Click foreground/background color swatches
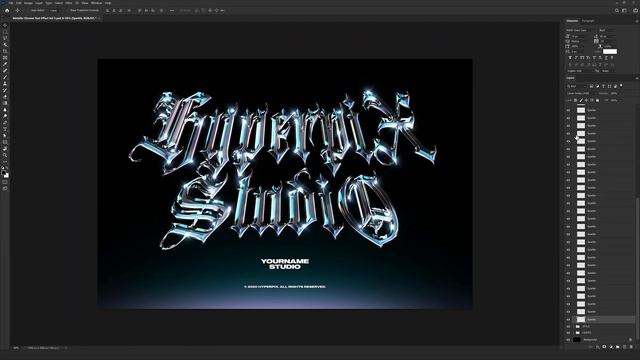 coord(5,173)
